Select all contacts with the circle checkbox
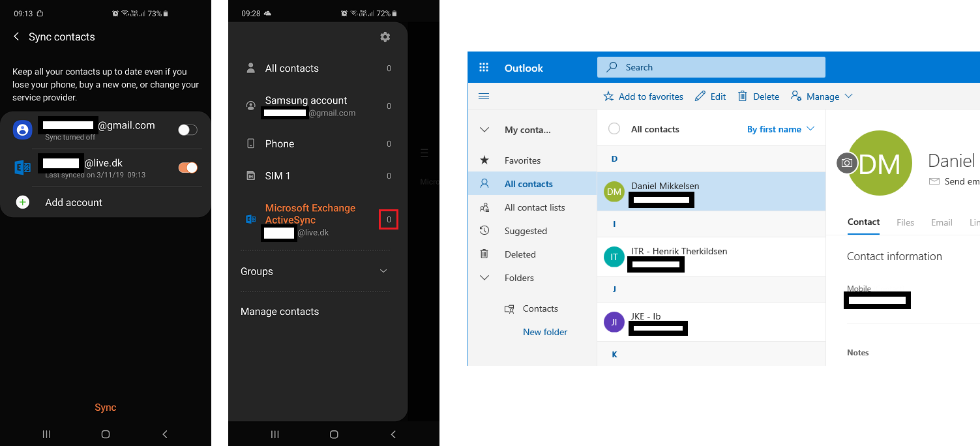Image resolution: width=980 pixels, height=446 pixels. [614, 129]
